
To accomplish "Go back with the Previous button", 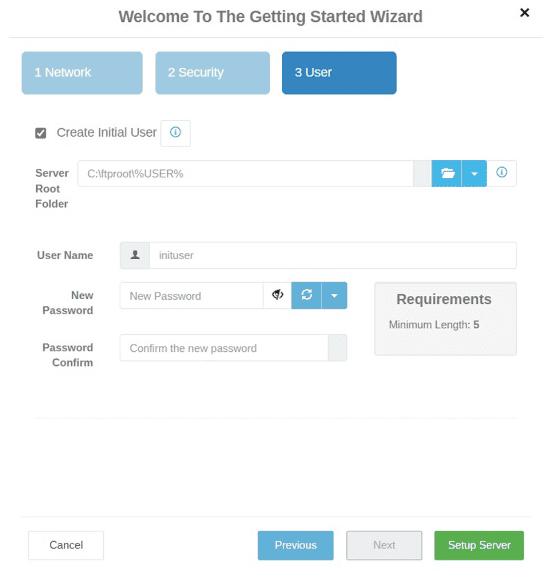I will pos(296,545).
